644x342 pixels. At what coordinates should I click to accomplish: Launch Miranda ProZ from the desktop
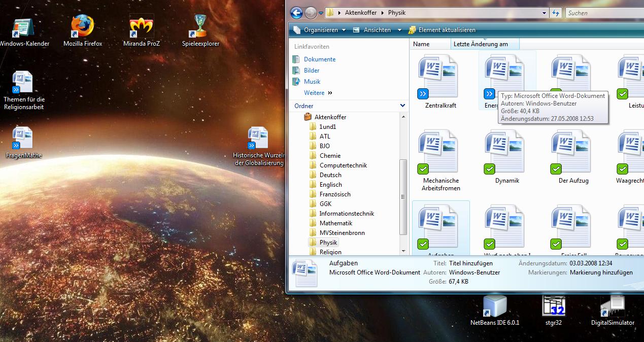click(x=142, y=31)
